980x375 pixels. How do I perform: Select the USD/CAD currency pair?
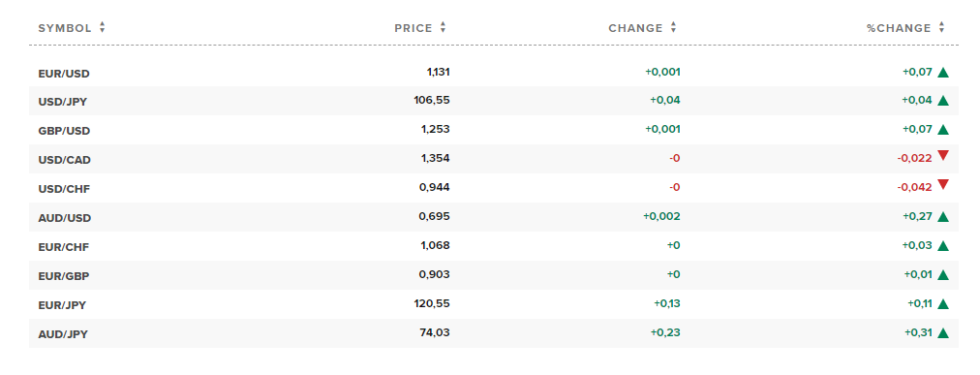coord(64,160)
